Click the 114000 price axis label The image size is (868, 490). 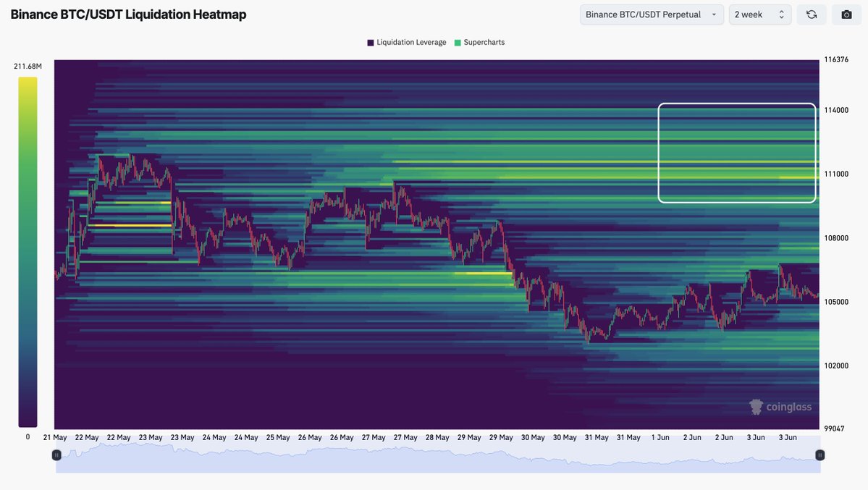(836, 110)
